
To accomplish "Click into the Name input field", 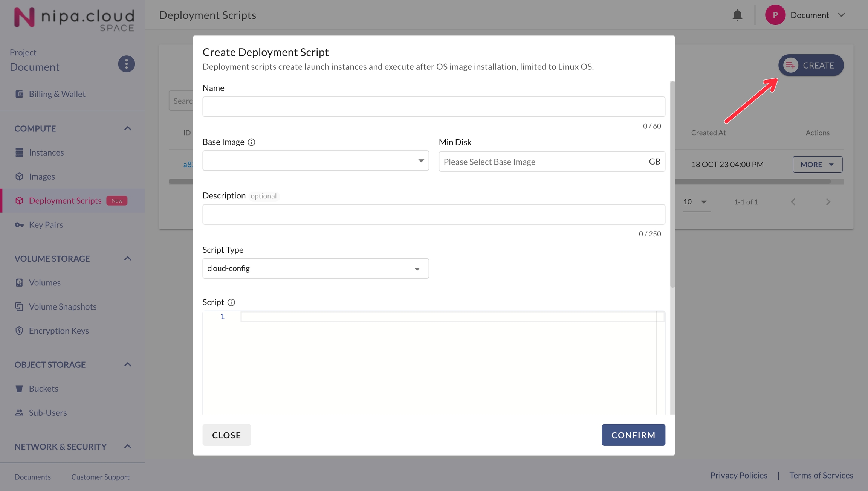I will (433, 107).
